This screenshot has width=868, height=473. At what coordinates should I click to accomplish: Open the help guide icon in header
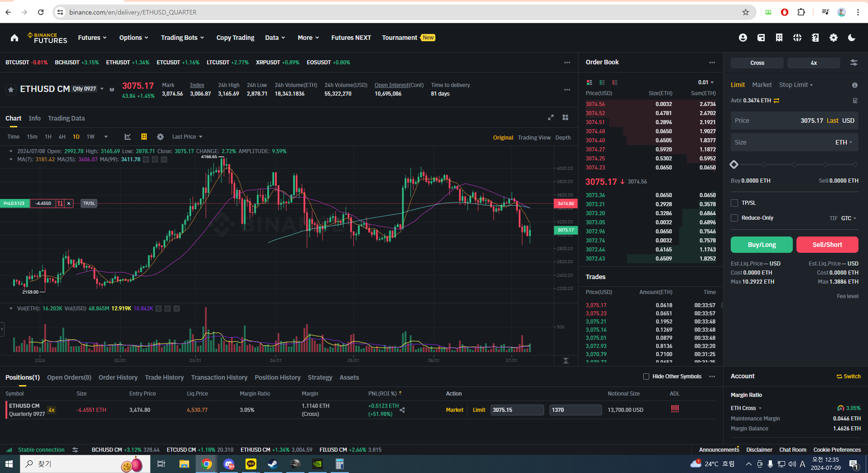(x=815, y=38)
